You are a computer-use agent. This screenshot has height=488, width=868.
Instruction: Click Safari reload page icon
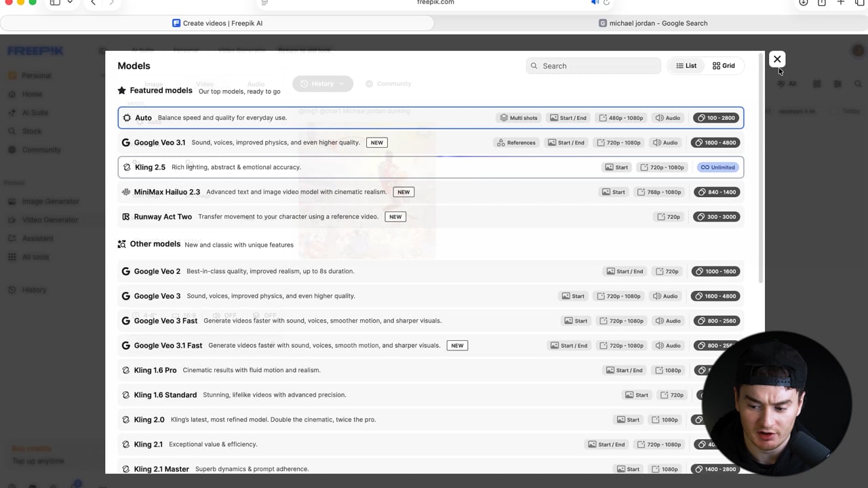(x=606, y=3)
